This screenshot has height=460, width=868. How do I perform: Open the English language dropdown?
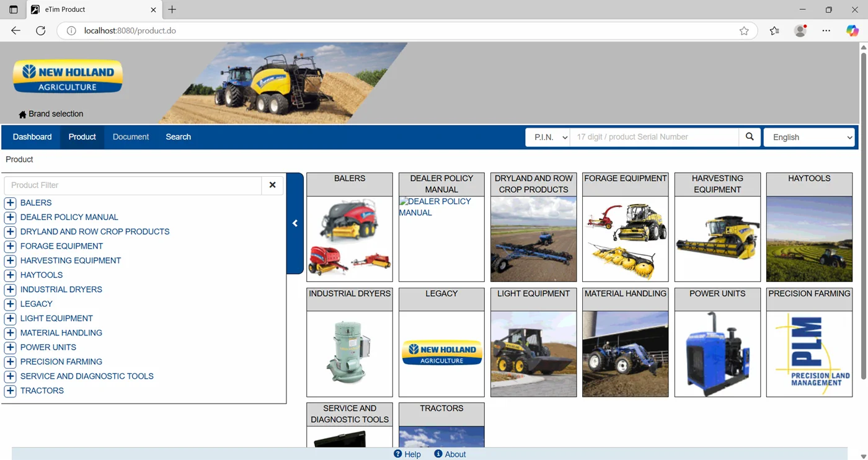809,137
